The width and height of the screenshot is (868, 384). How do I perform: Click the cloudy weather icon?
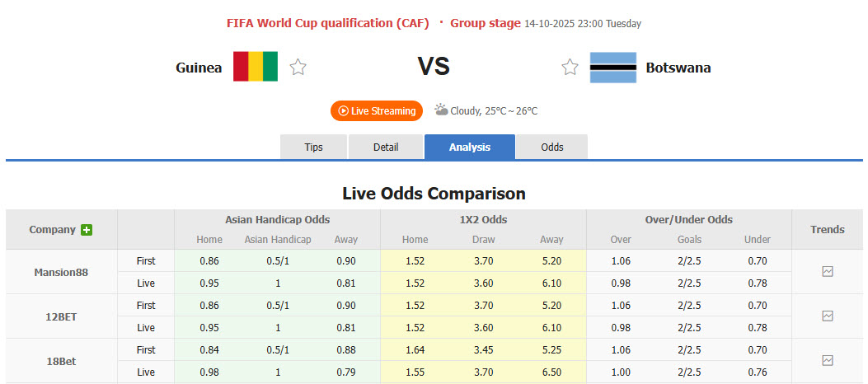441,110
